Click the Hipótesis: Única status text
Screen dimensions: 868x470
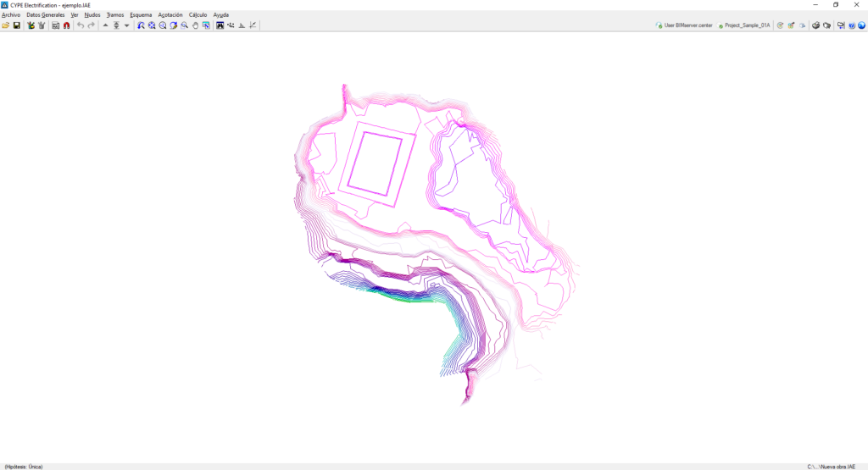point(23,467)
